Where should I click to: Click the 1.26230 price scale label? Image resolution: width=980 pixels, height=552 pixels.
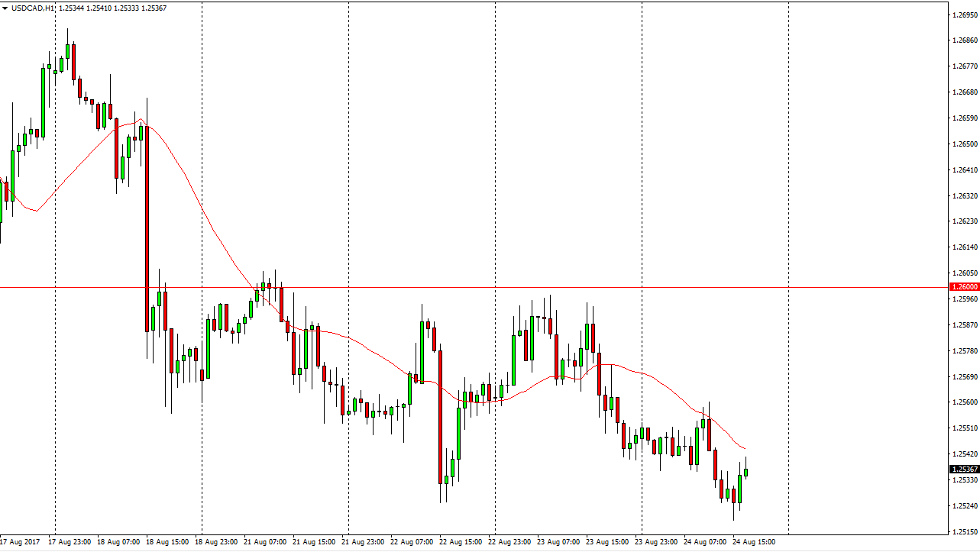(x=963, y=221)
